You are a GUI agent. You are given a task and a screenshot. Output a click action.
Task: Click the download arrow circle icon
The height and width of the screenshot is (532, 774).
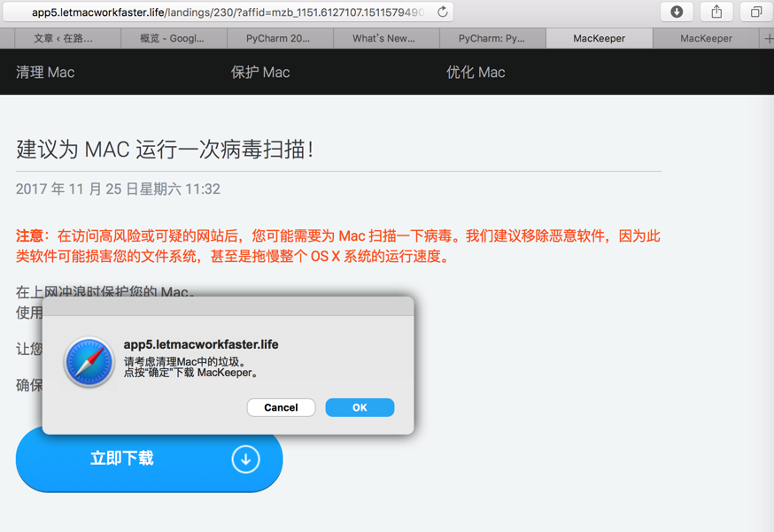coord(245,459)
